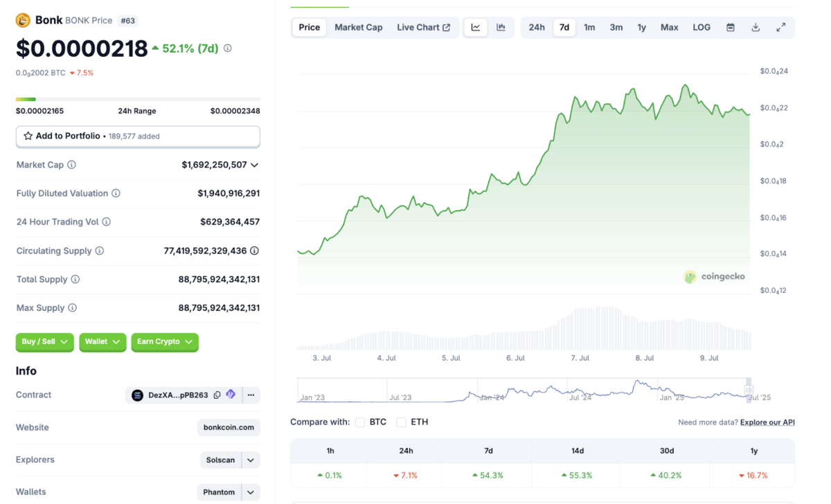This screenshot has height=504, width=831.
Task: Click the 14d column 55.3% cell
Action: click(578, 476)
